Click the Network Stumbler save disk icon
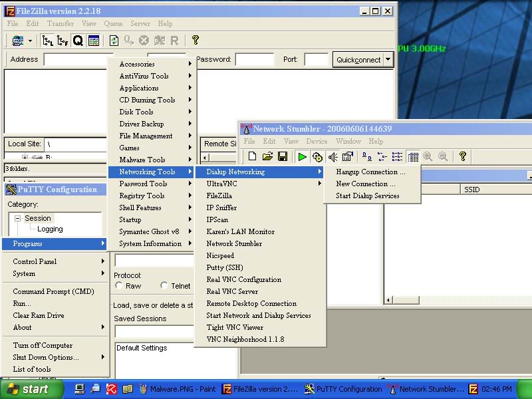The width and height of the screenshot is (532, 399). pos(282,157)
